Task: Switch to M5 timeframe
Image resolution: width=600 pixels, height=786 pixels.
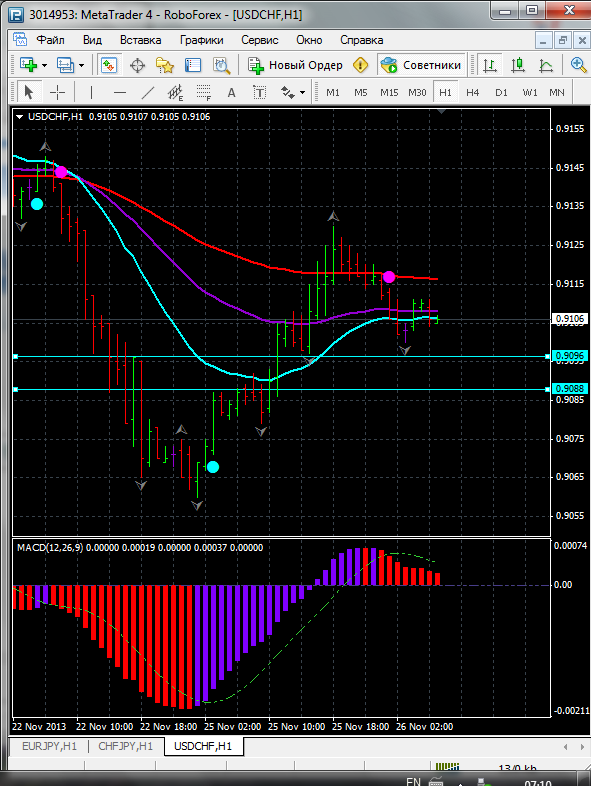Action: pyautogui.click(x=361, y=93)
